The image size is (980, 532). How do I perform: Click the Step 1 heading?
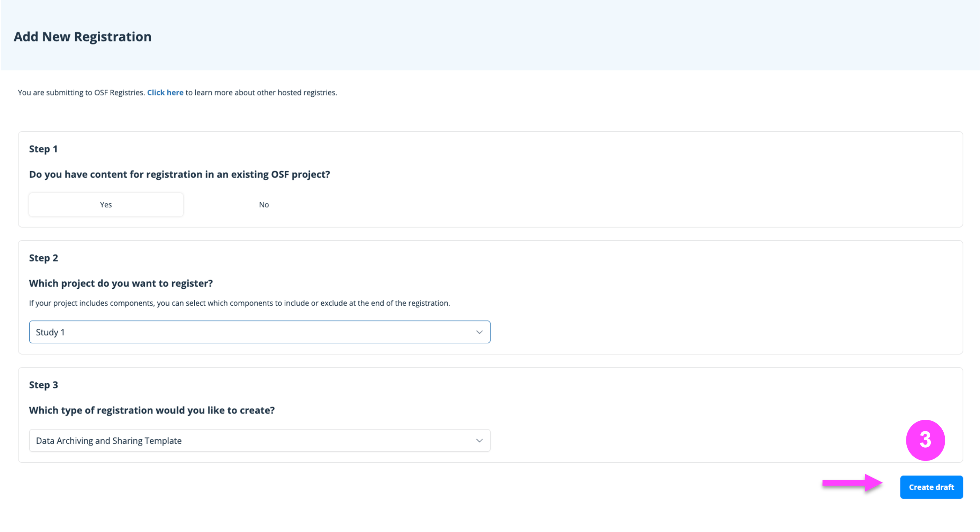pyautogui.click(x=43, y=149)
